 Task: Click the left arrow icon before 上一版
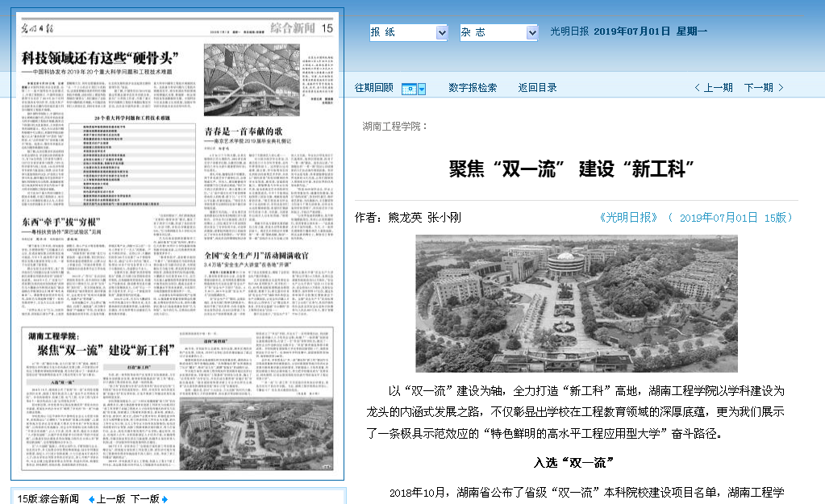(x=92, y=498)
